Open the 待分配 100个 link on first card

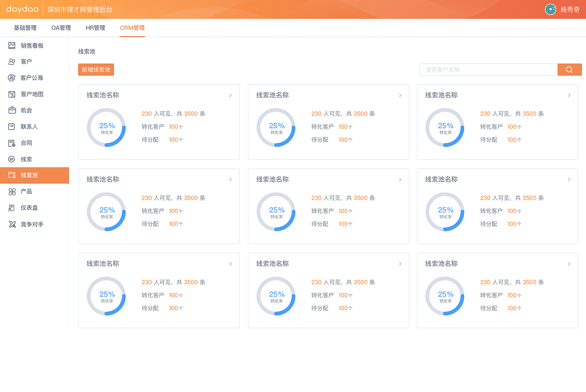click(x=175, y=140)
